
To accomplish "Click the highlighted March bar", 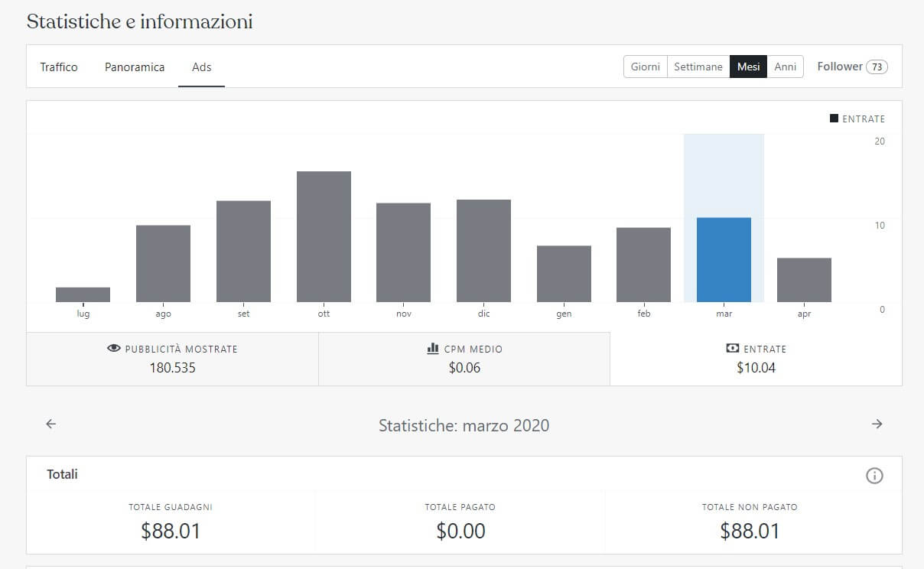I will coord(724,260).
